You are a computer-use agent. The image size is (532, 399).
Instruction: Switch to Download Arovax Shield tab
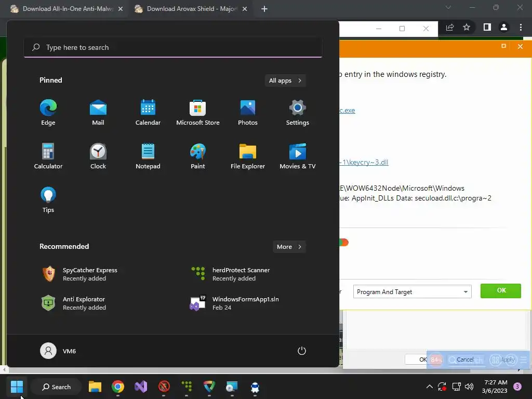pos(188,9)
